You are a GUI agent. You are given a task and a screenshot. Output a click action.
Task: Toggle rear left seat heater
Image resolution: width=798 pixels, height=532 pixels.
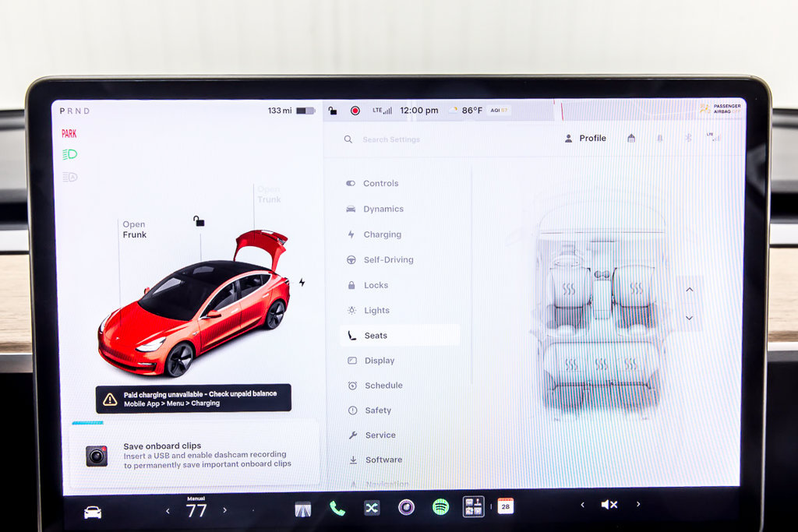coord(571,365)
